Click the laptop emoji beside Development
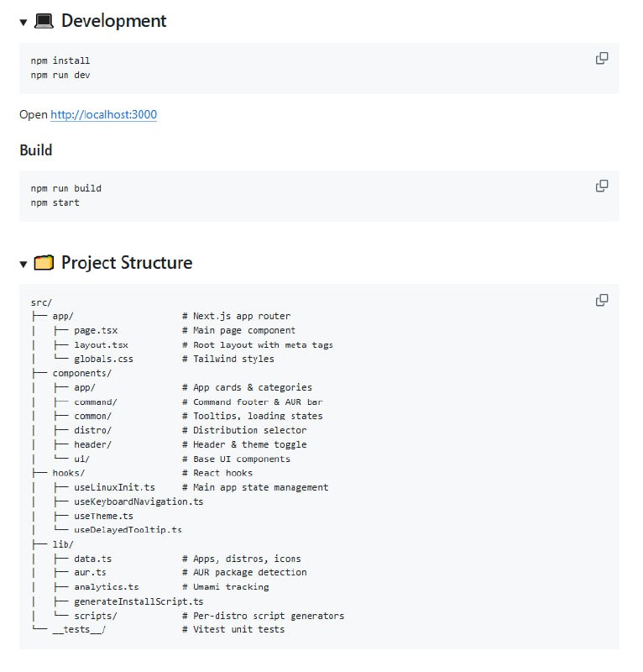643x672 pixels. [43, 20]
